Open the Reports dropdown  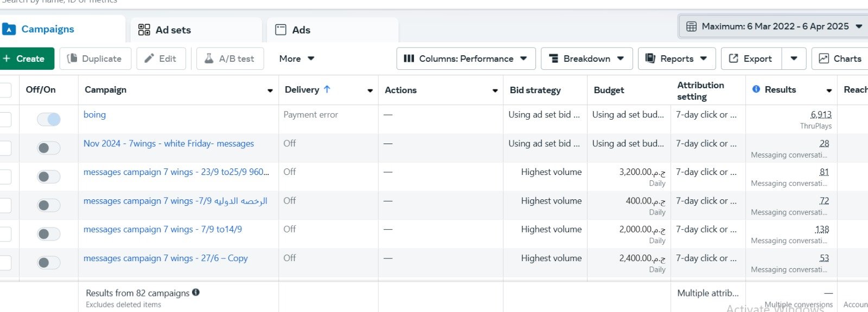[x=676, y=58]
